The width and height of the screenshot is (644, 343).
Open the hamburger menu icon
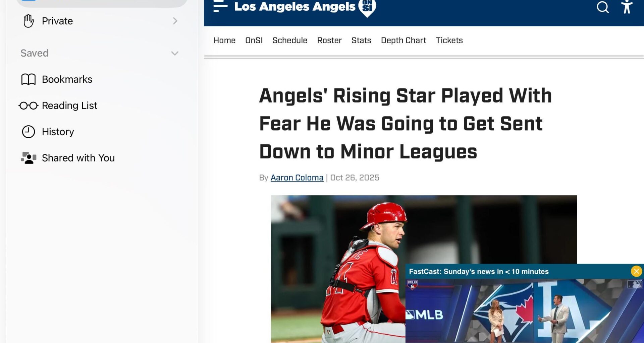220,6
